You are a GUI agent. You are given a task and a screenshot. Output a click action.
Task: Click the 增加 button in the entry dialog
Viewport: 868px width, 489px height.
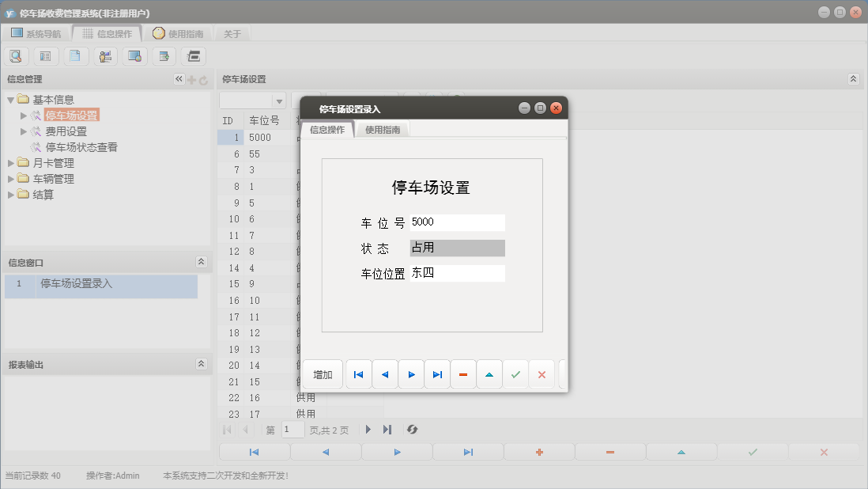tap(322, 373)
